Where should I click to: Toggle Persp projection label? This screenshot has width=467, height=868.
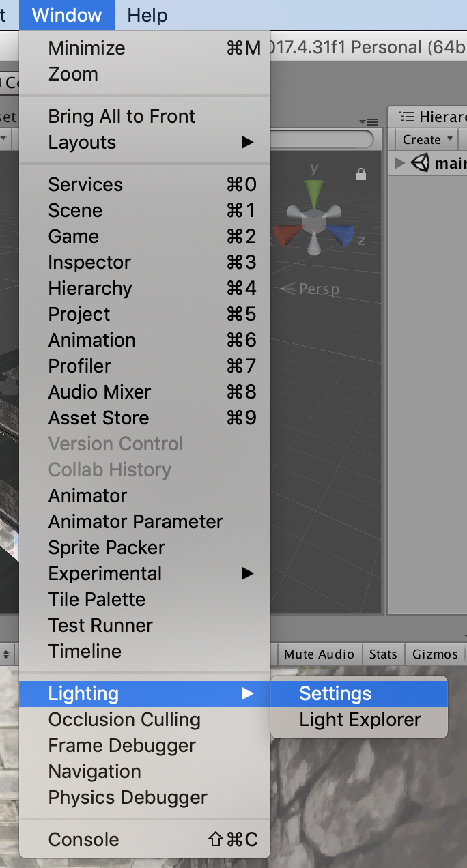click(311, 289)
